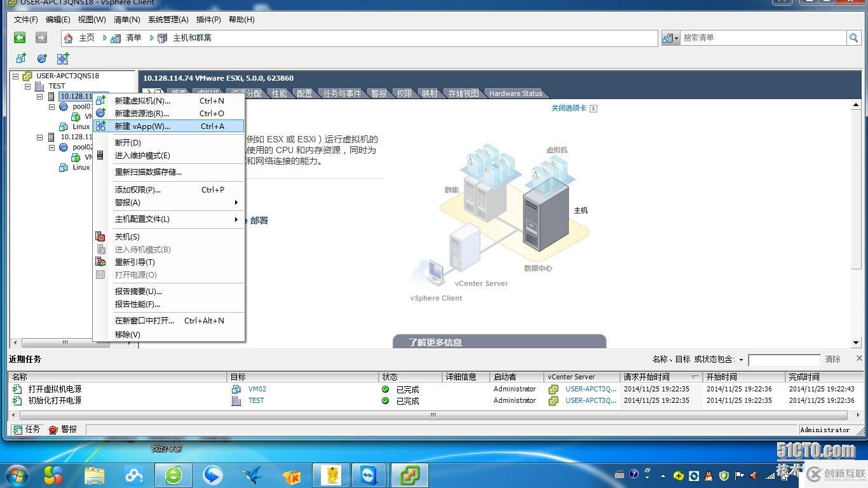The image size is (868, 488).
Task: Switch to the 存储视图 tab
Action: [x=463, y=93]
